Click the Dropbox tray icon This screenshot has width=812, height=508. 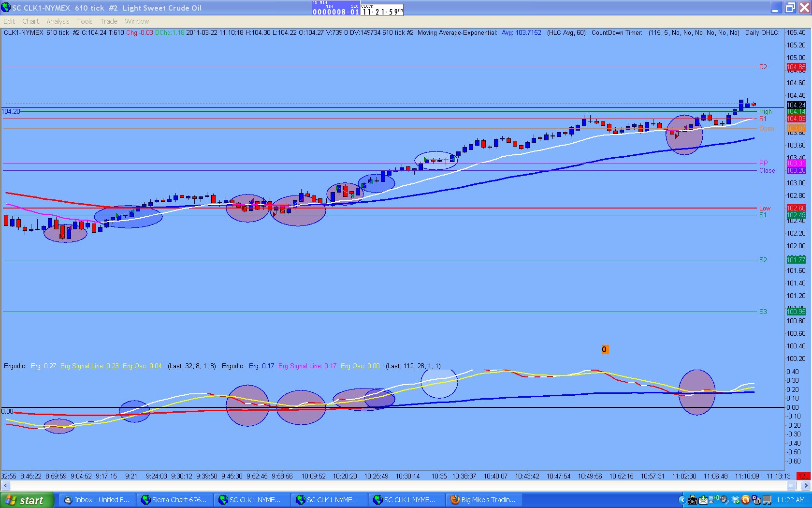[x=735, y=500]
